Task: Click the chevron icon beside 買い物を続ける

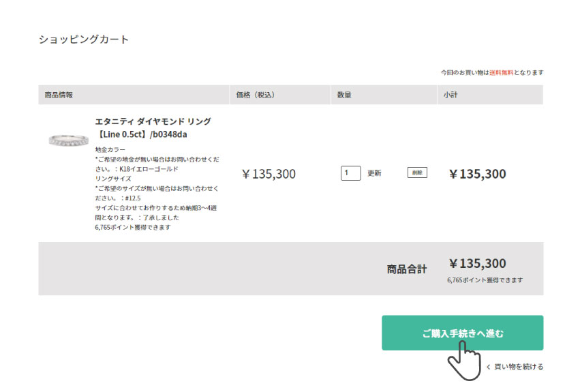Action: pos(488,367)
